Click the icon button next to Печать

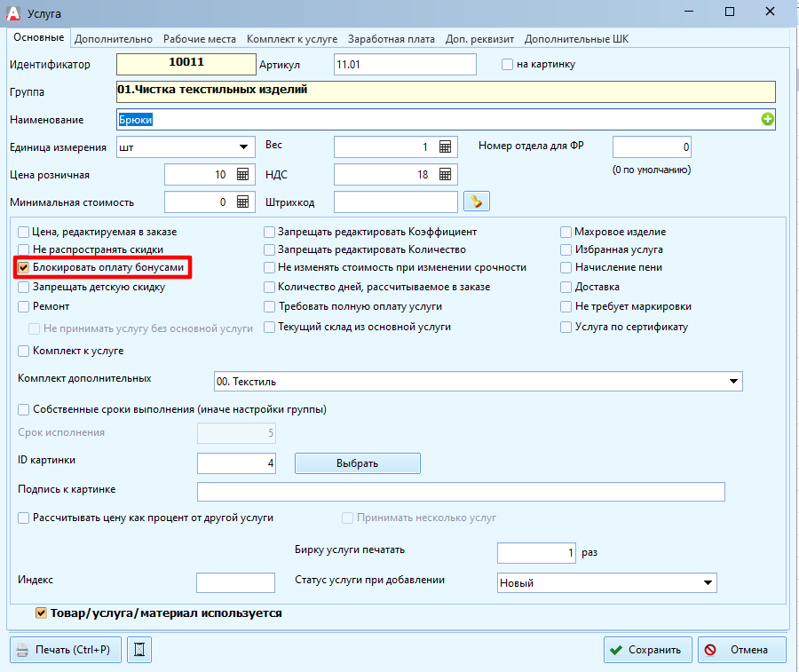pos(139,650)
